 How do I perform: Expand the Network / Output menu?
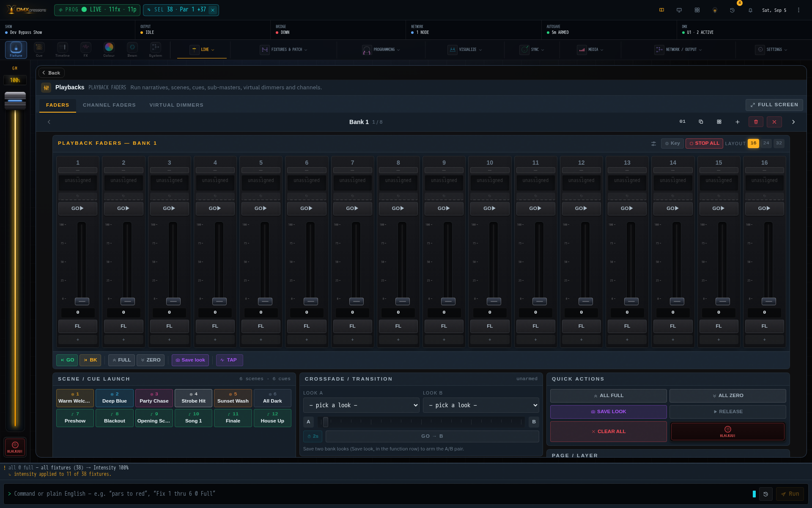(x=678, y=50)
